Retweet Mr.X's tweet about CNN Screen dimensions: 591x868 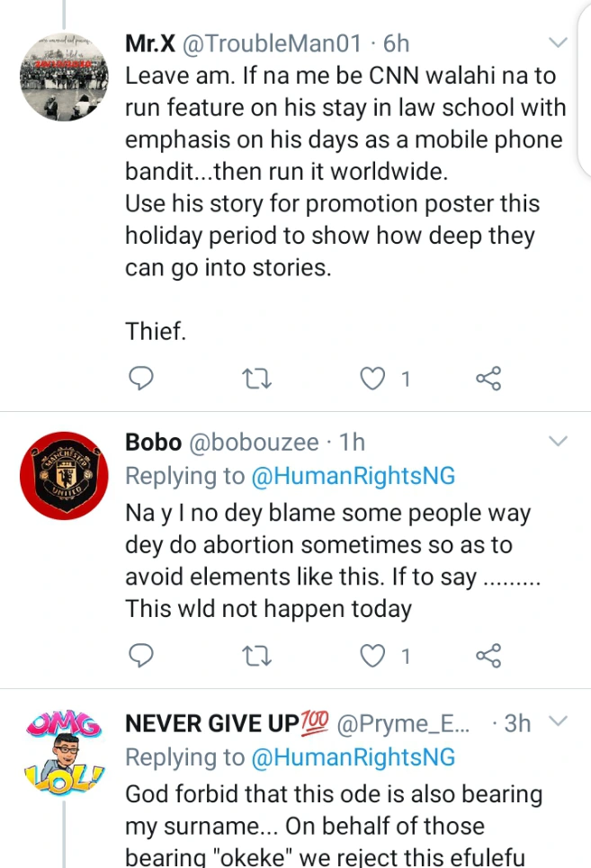click(256, 379)
